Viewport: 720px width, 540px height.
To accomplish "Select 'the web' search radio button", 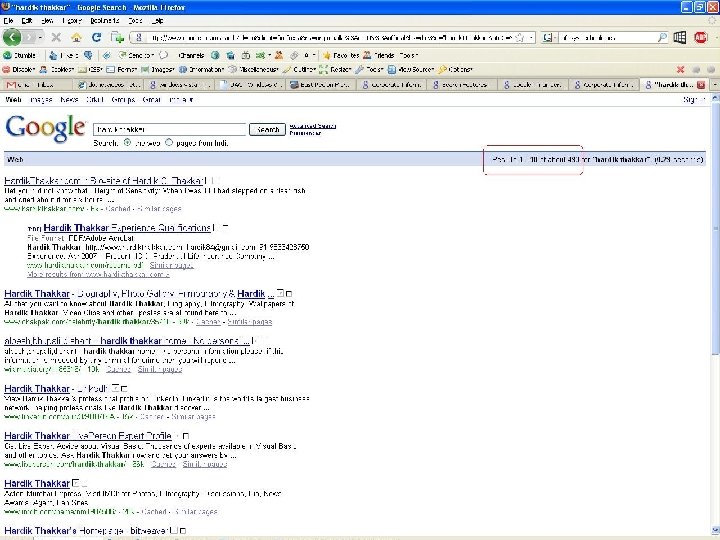I will click(x=127, y=142).
